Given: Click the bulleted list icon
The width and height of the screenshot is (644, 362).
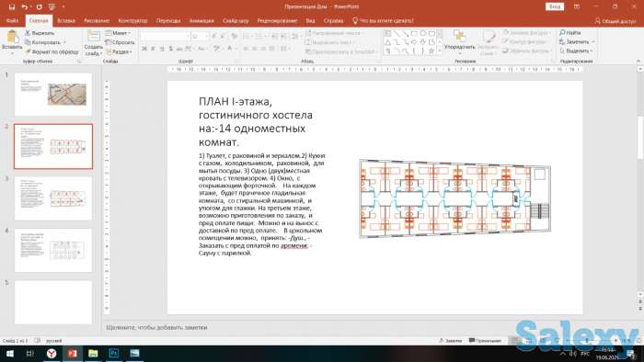Looking at the screenshot, I should click(x=247, y=37).
